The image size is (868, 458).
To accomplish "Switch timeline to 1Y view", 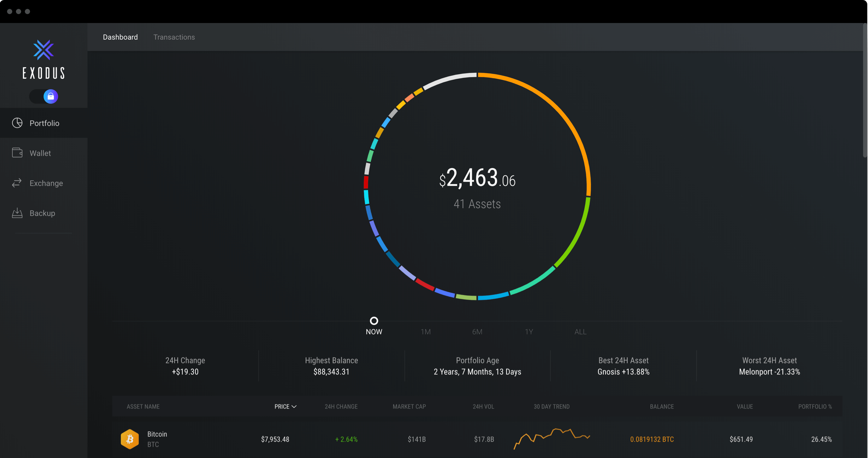I will coord(529,331).
